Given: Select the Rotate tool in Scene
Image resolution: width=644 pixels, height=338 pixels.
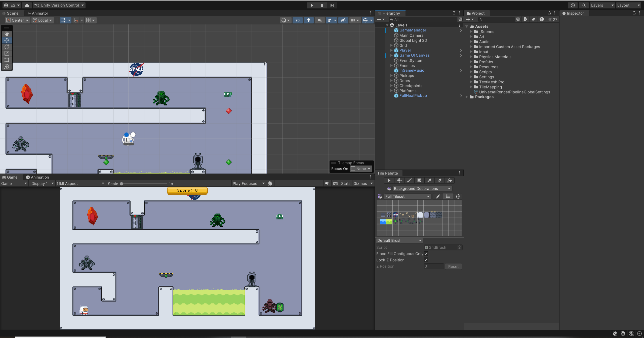Looking at the screenshot, I should (x=7, y=47).
